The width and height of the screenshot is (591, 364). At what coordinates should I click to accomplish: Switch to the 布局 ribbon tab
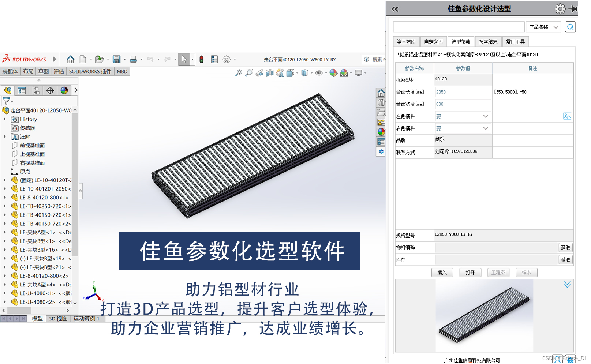pyautogui.click(x=28, y=71)
